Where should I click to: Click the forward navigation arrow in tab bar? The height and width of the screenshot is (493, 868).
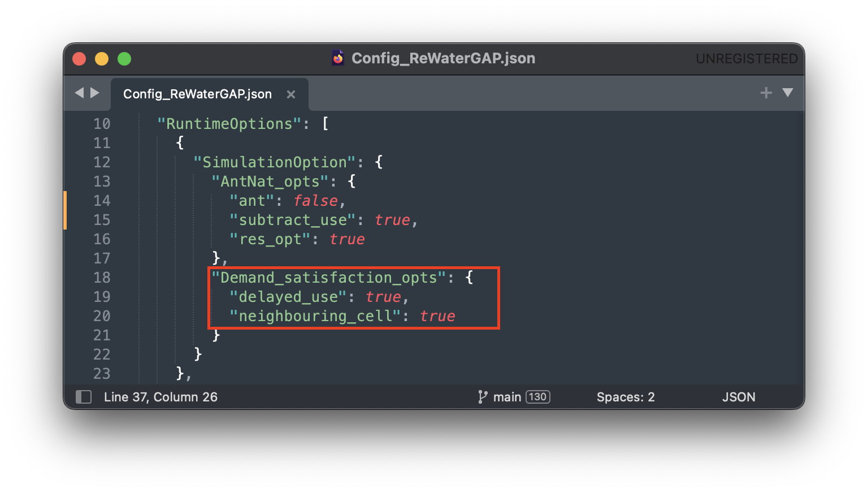click(x=95, y=93)
